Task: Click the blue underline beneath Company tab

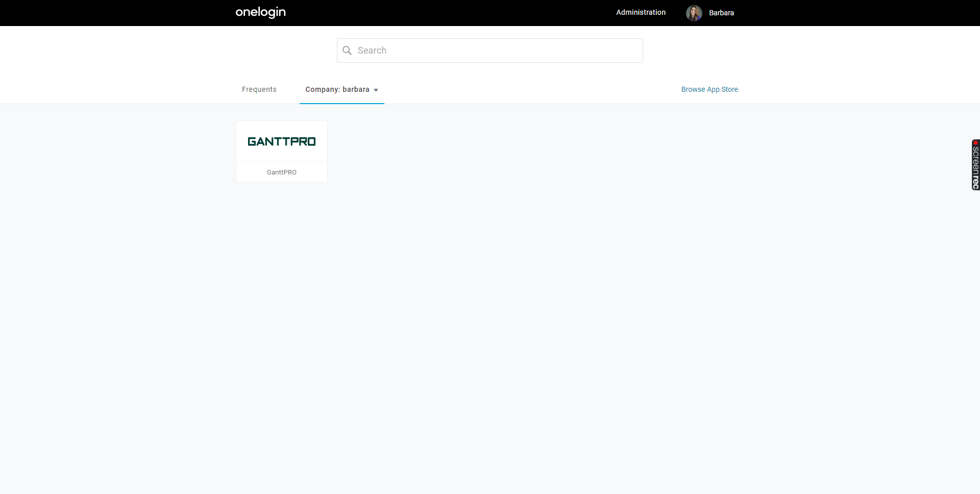Action: click(x=341, y=103)
